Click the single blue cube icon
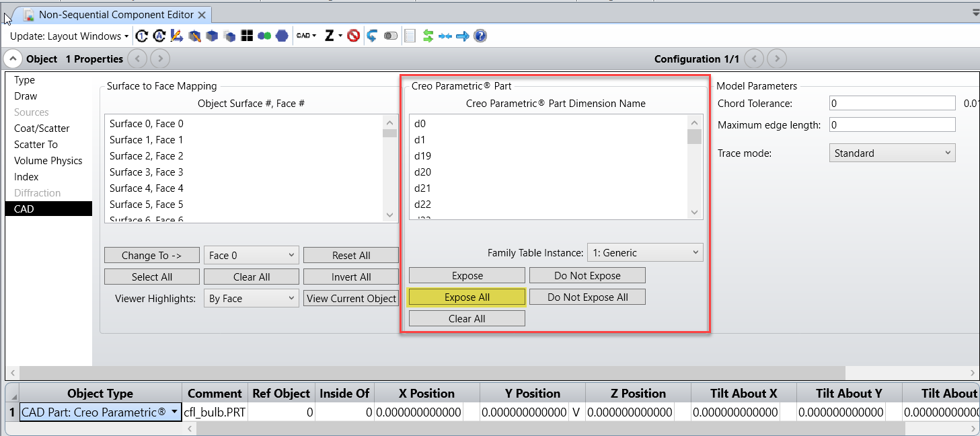The image size is (980, 436). [212, 36]
